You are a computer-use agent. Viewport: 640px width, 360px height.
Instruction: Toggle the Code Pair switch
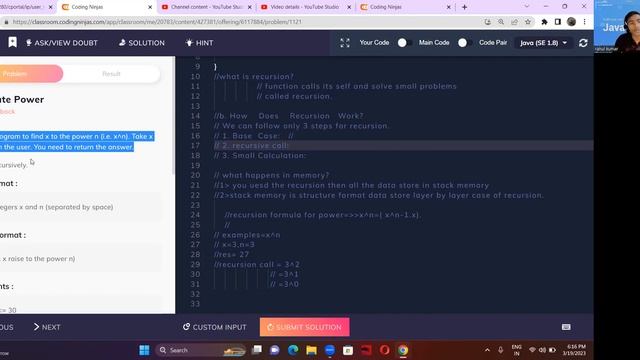click(x=464, y=43)
